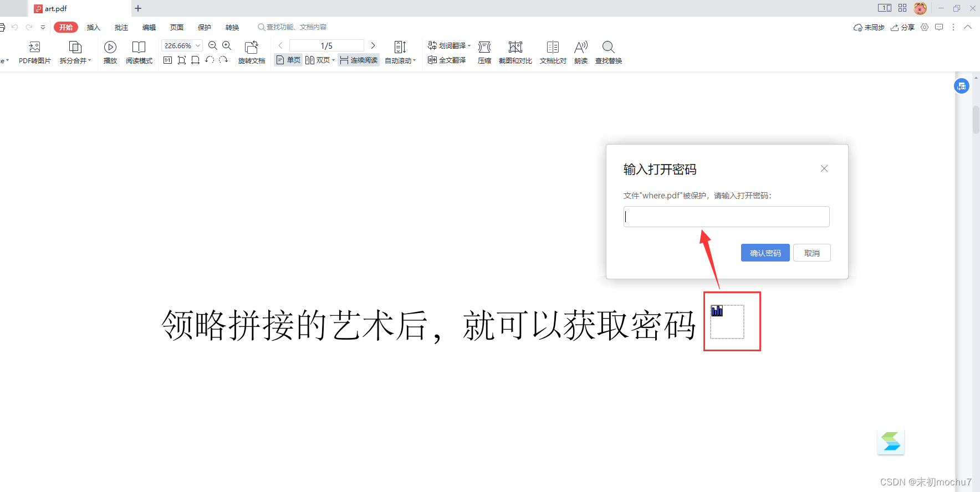Viewport: 980px width, 492px height.
Task: Zoom in with the plus magnifier
Action: point(227,45)
